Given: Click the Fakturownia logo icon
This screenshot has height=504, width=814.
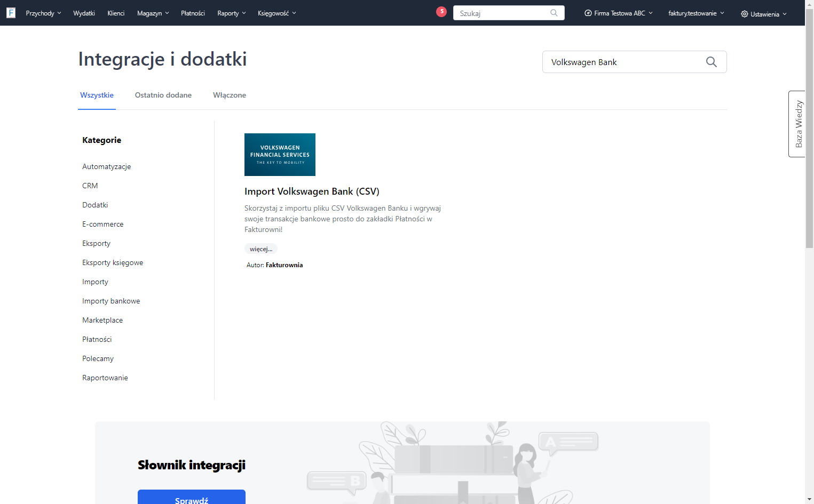Looking at the screenshot, I should [11, 13].
